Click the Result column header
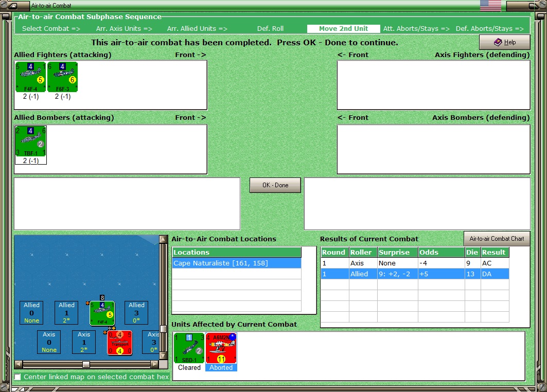Image resolution: width=547 pixels, height=392 pixels. (495, 252)
